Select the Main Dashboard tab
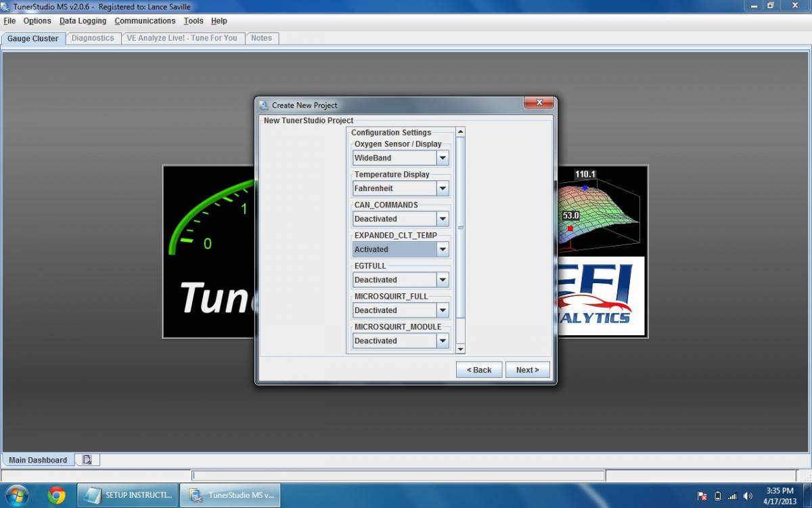The height and width of the screenshot is (508, 812). (x=38, y=460)
